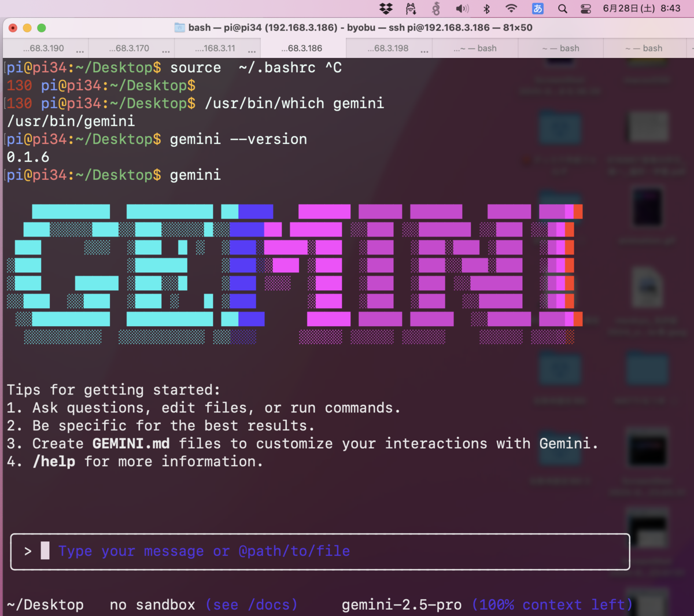This screenshot has width=694, height=616.
Task: Click the /usr/bin/gemini output line
Action: (x=71, y=121)
